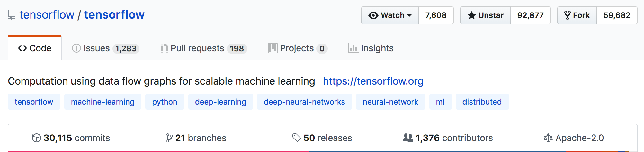Select the neural-network topic tag
This screenshot has height=152, width=644.
[391, 102]
